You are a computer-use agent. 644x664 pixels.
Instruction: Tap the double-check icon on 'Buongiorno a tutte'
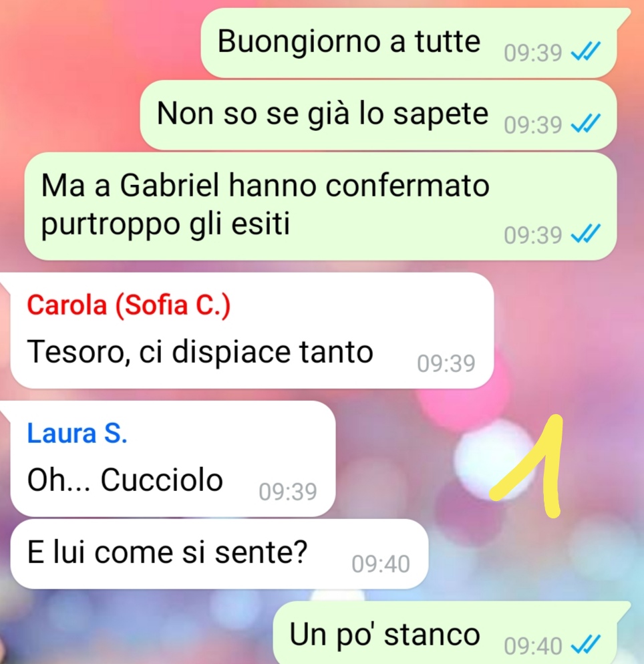[586, 52]
